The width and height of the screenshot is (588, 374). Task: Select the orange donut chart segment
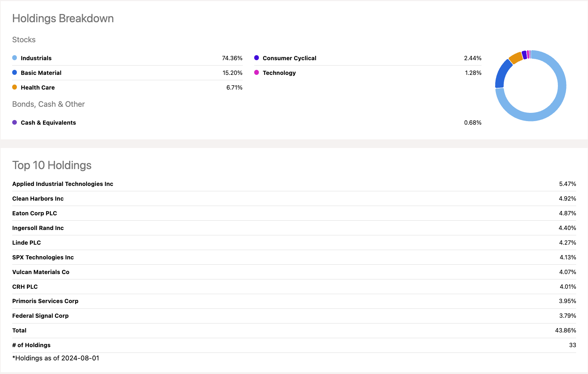(x=516, y=58)
